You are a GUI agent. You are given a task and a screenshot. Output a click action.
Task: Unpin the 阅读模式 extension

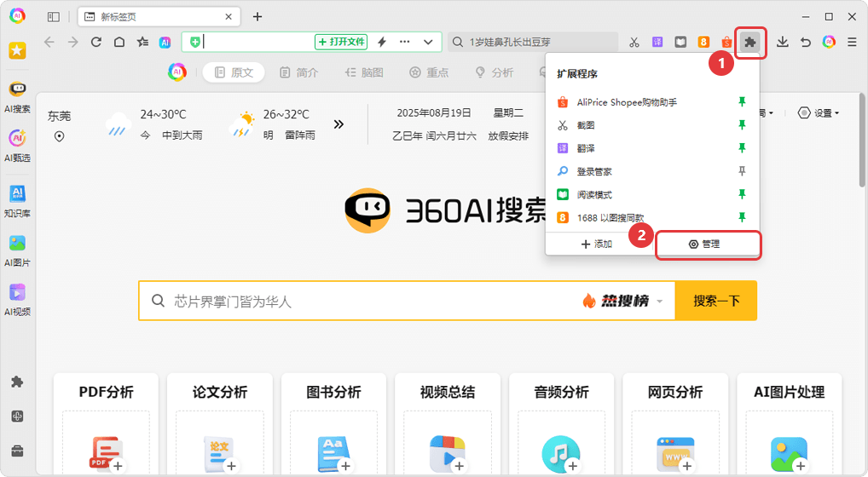(x=741, y=194)
